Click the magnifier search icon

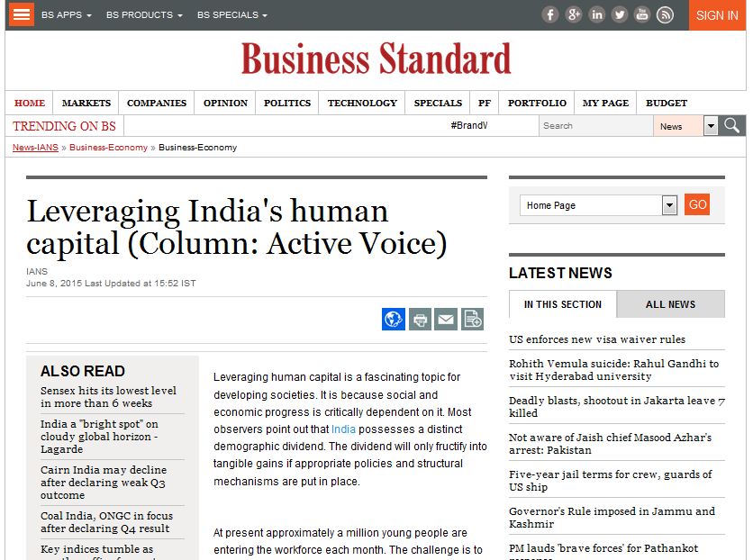click(732, 126)
